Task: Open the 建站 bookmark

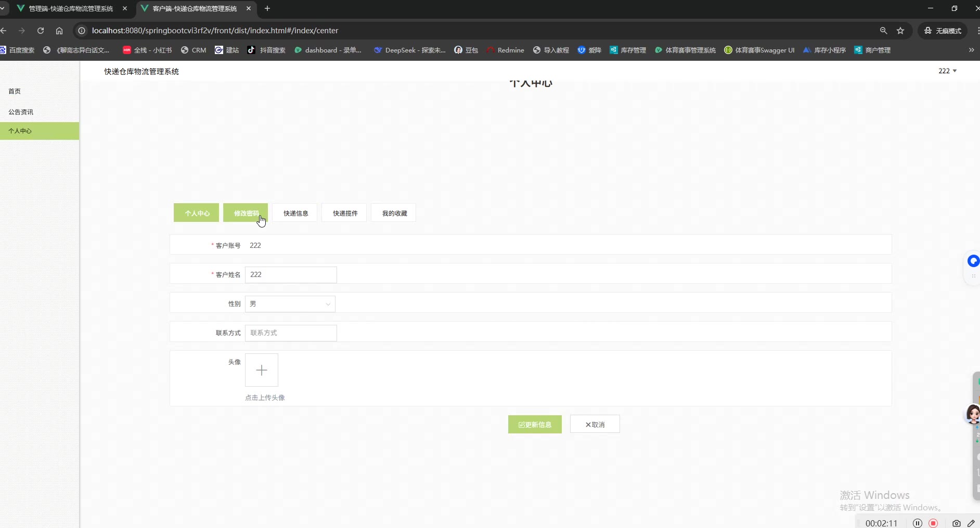Action: [227, 50]
